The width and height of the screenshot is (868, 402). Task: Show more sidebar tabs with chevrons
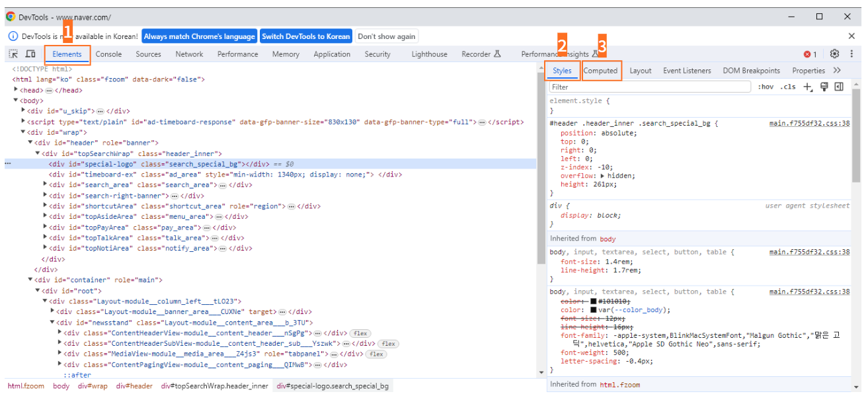coord(837,71)
